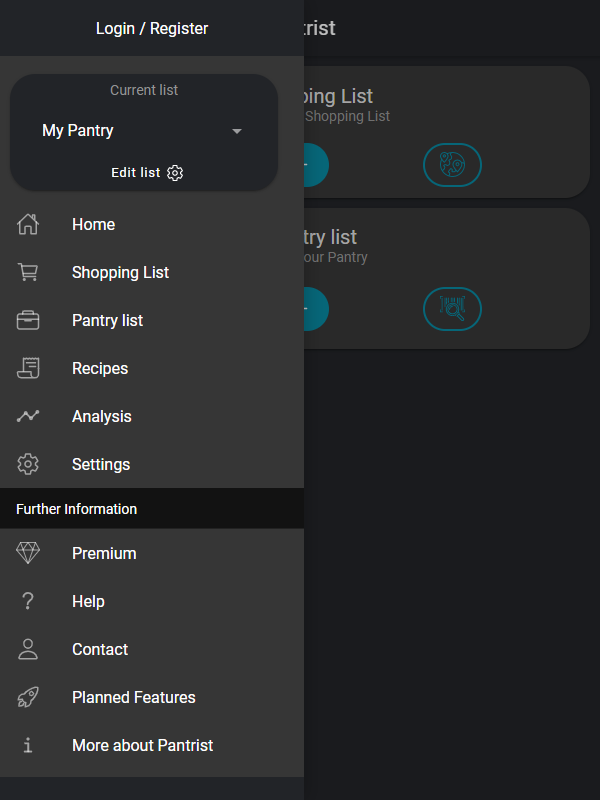Click the Help question mark icon

coord(28,601)
